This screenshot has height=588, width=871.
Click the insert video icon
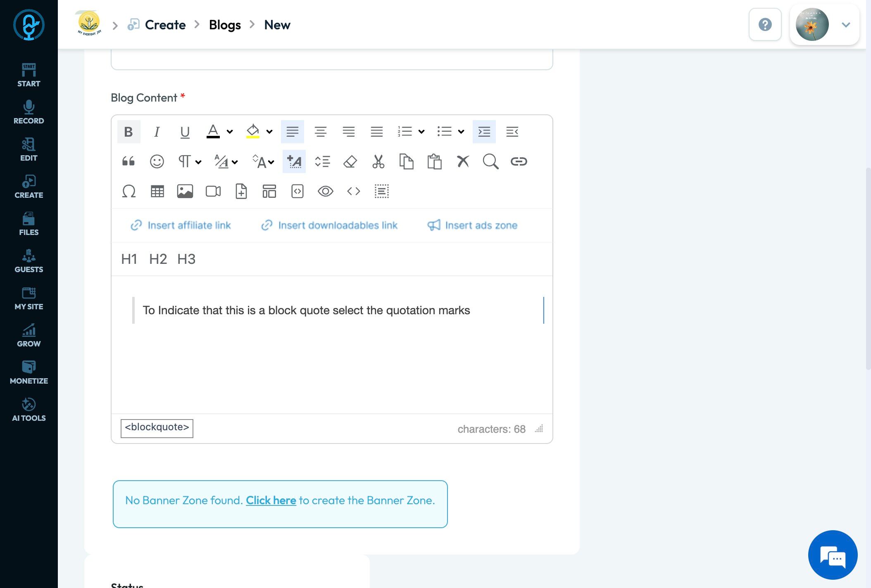click(213, 191)
